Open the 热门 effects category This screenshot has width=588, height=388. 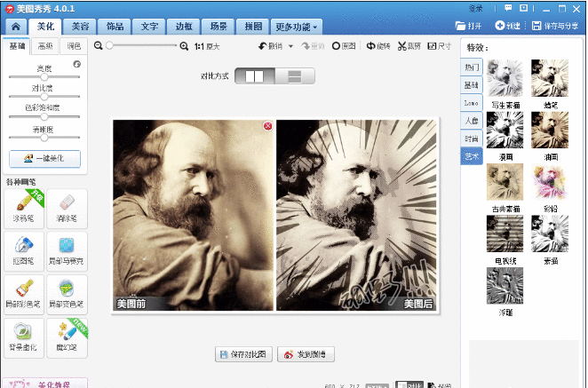click(472, 67)
